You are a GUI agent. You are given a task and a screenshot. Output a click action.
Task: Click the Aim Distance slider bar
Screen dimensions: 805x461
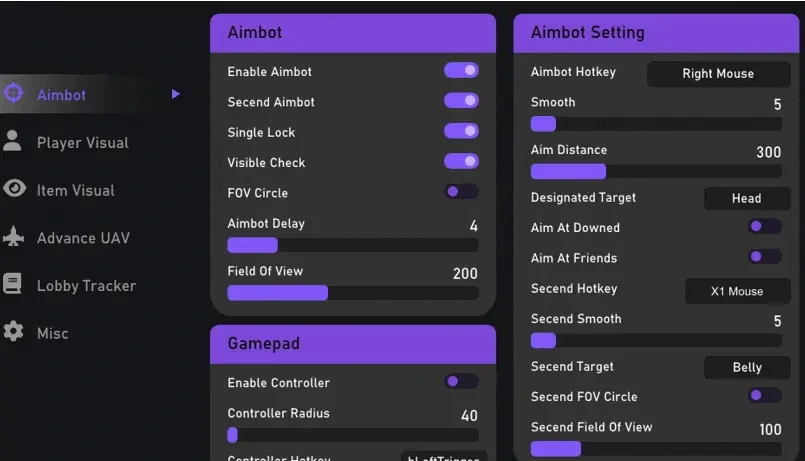click(656, 171)
